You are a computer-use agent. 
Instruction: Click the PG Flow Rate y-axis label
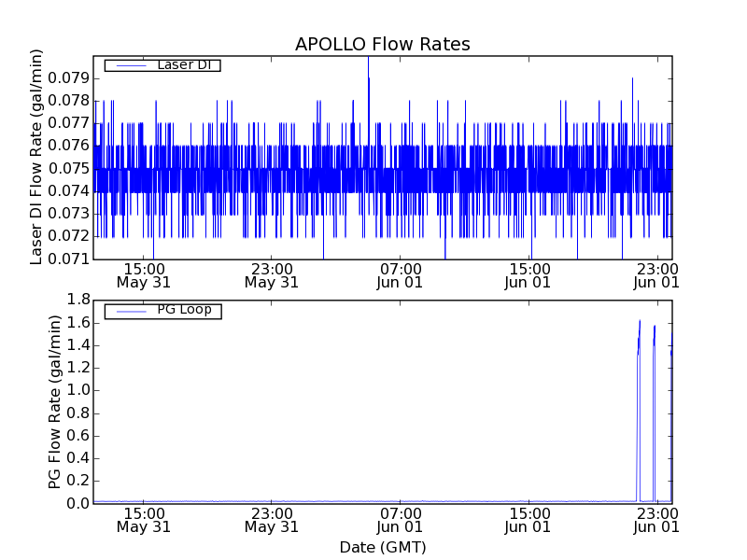pos(54,401)
